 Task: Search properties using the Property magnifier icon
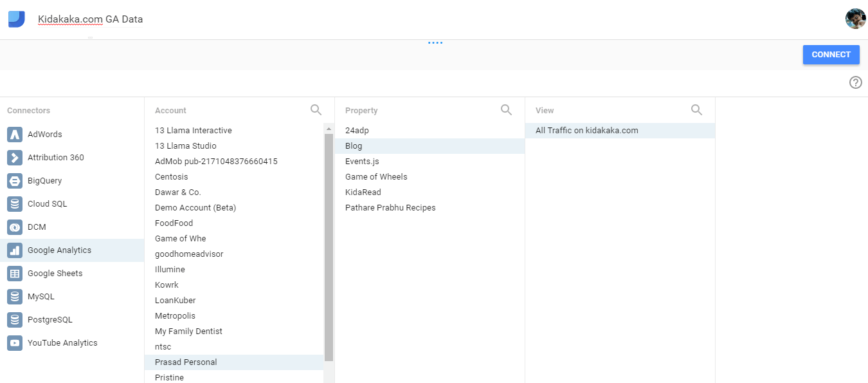click(507, 110)
